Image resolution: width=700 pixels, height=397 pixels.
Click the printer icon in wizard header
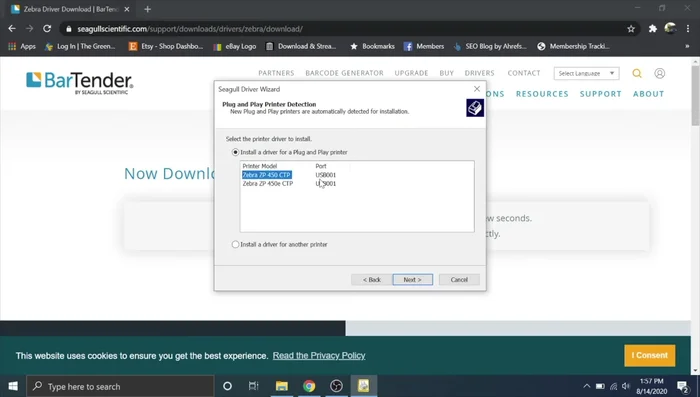(x=475, y=108)
